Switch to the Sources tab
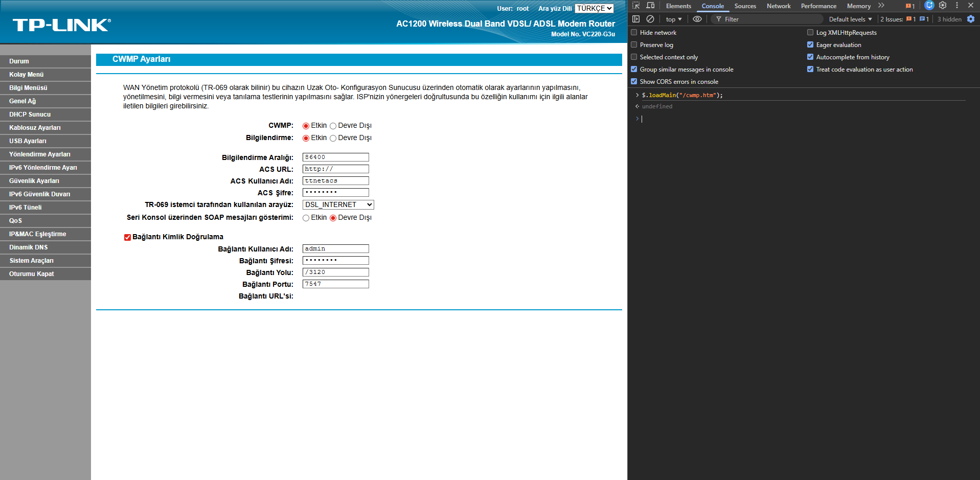 pos(745,6)
